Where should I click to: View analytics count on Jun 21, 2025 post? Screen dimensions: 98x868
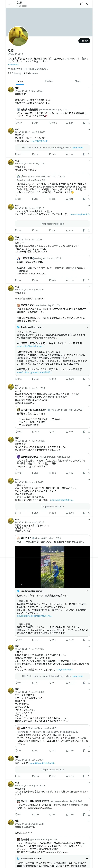(x=69, y=230)
